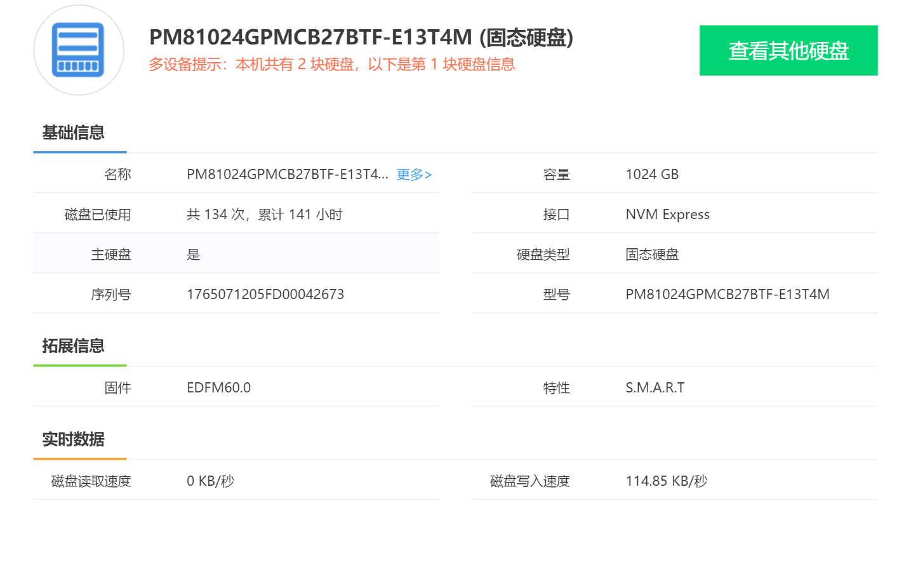Click the 名称 label

pos(117,175)
